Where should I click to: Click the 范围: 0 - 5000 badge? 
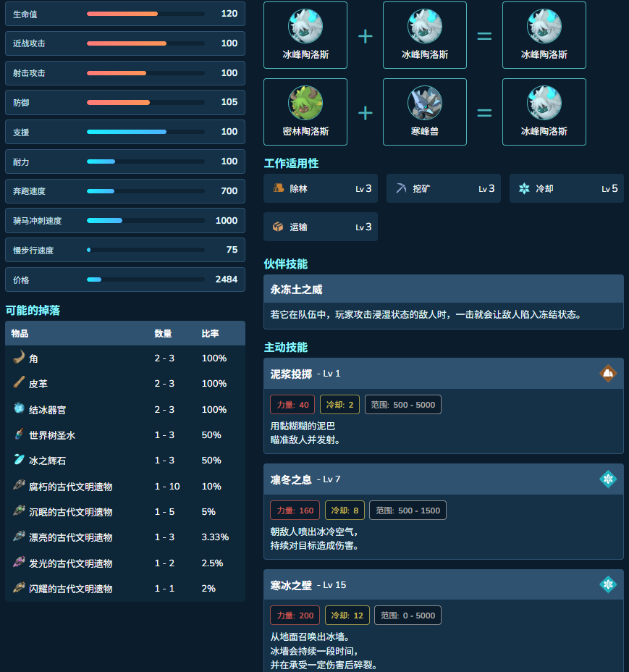point(408,616)
